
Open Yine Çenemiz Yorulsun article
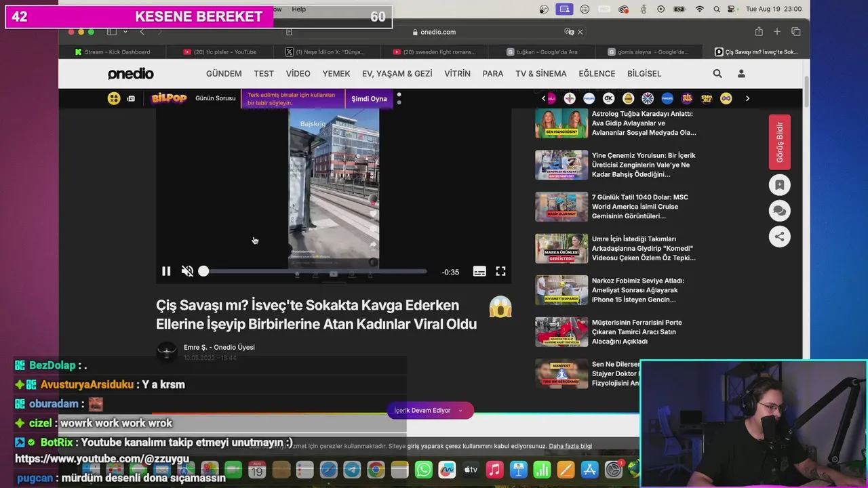tap(644, 165)
